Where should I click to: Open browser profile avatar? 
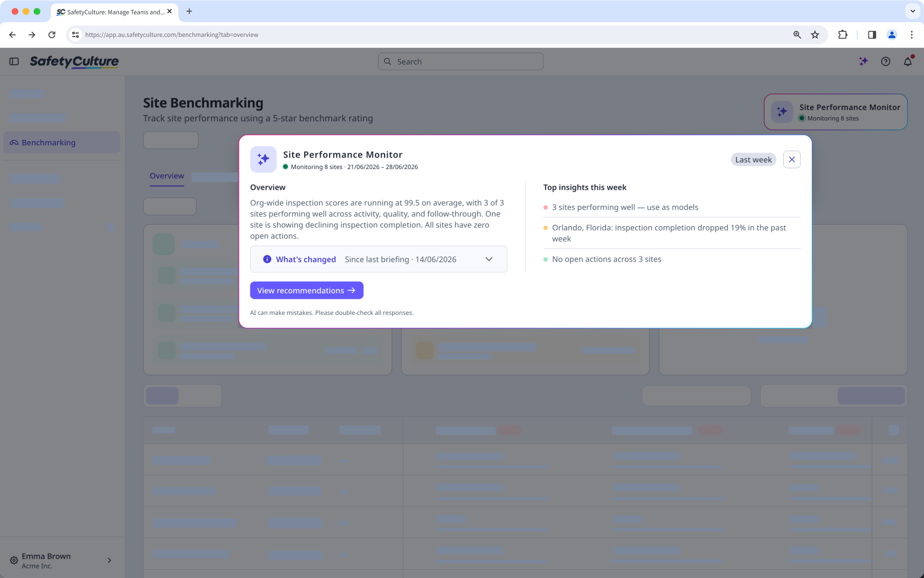coord(892,35)
